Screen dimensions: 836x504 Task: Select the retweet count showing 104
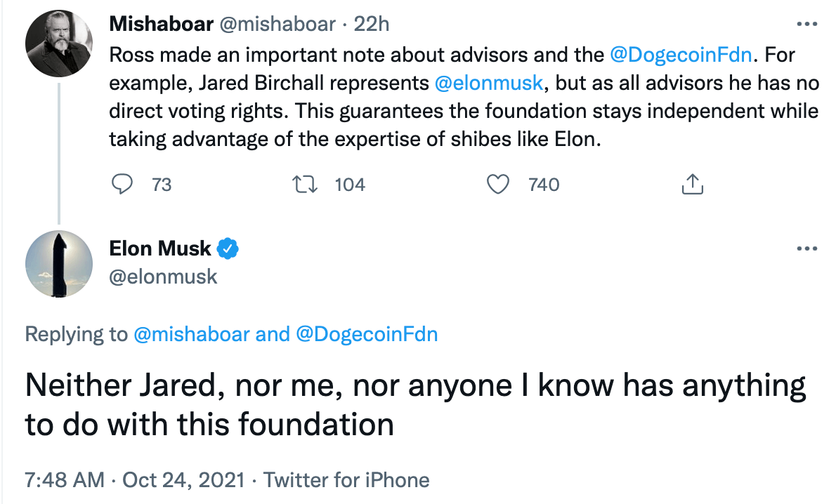point(349,184)
